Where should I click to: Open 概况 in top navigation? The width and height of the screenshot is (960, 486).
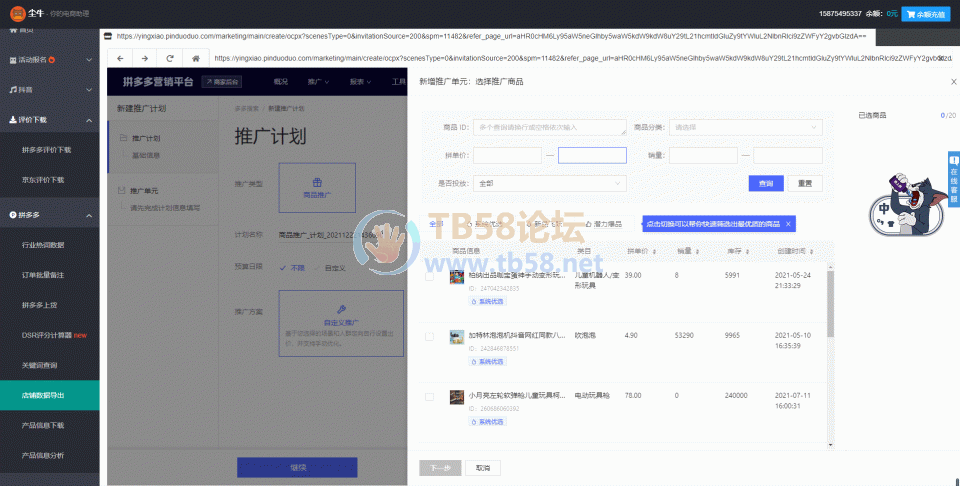280,81
